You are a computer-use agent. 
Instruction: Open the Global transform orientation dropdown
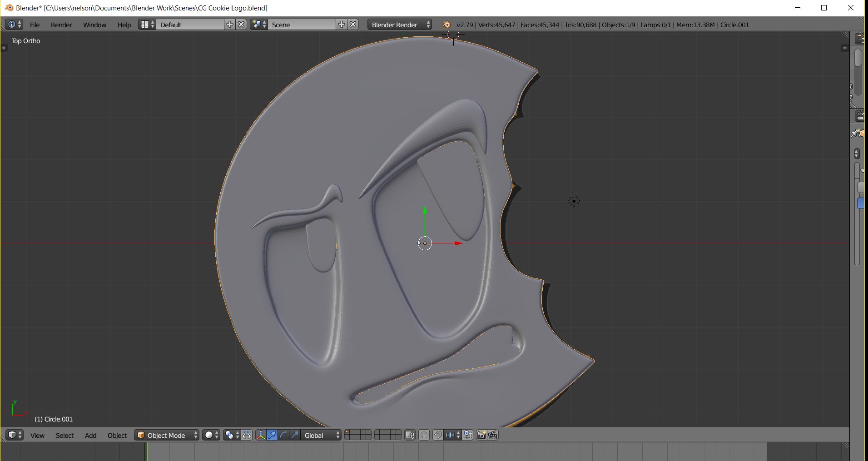pyautogui.click(x=321, y=435)
